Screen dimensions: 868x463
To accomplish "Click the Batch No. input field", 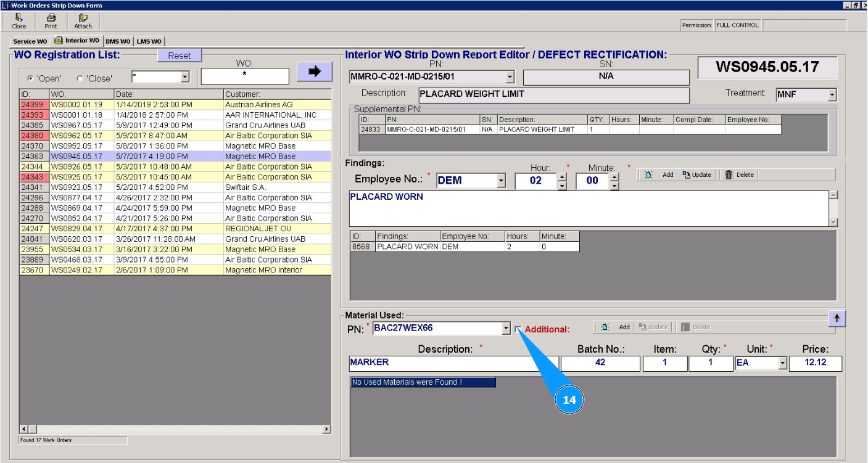I will click(x=600, y=363).
